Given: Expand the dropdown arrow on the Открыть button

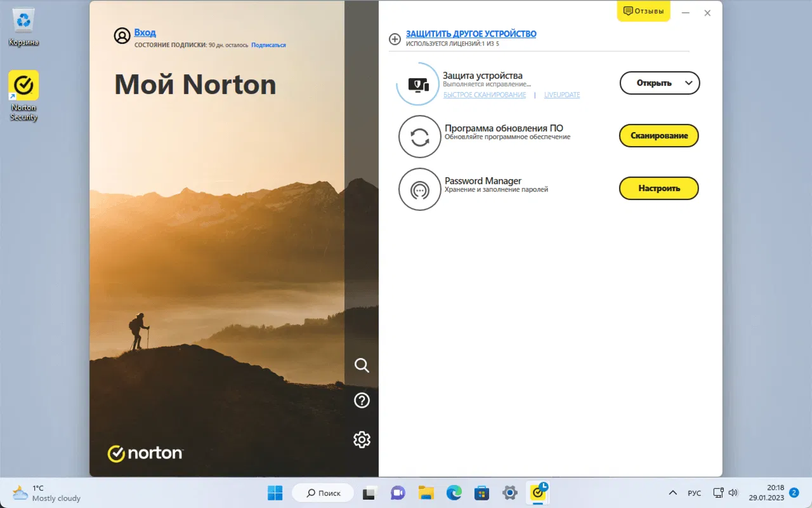Looking at the screenshot, I should (x=689, y=83).
